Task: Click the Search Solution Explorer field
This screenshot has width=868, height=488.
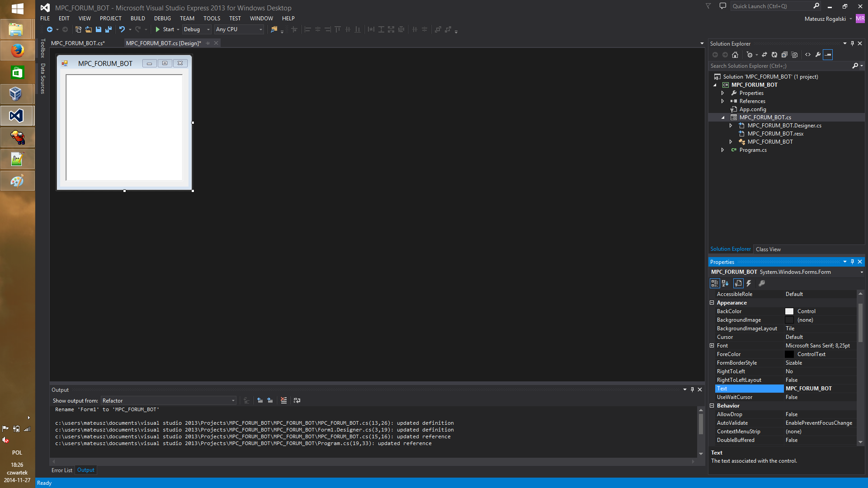Action: [780, 66]
